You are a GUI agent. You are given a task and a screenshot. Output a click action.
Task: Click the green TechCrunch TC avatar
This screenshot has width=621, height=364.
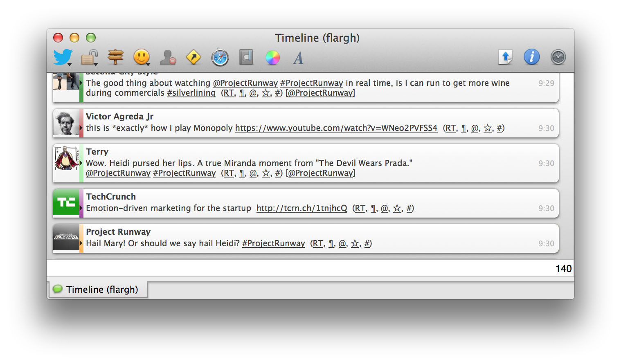66,203
